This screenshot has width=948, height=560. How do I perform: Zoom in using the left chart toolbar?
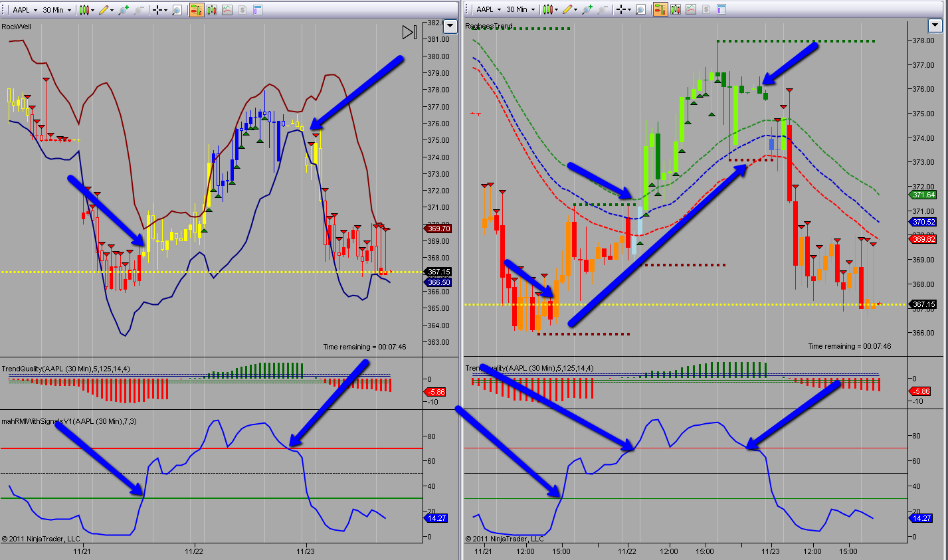click(x=123, y=10)
